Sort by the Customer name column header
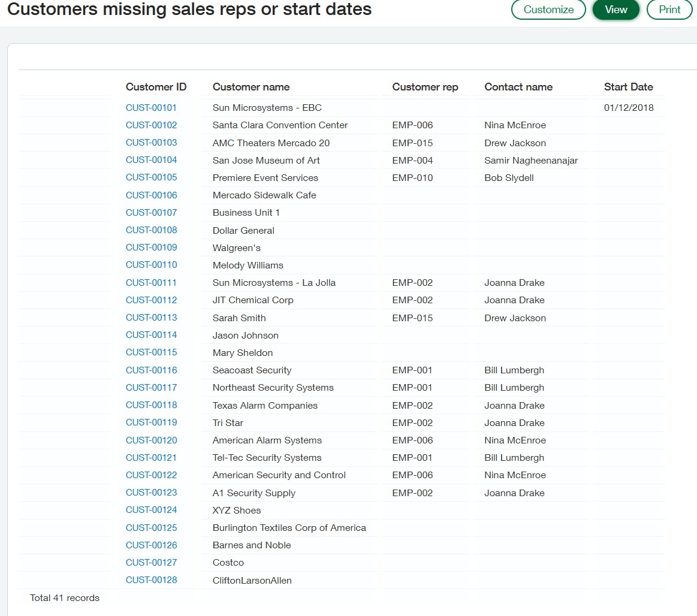Screen dimensions: 697x616 coord(250,87)
